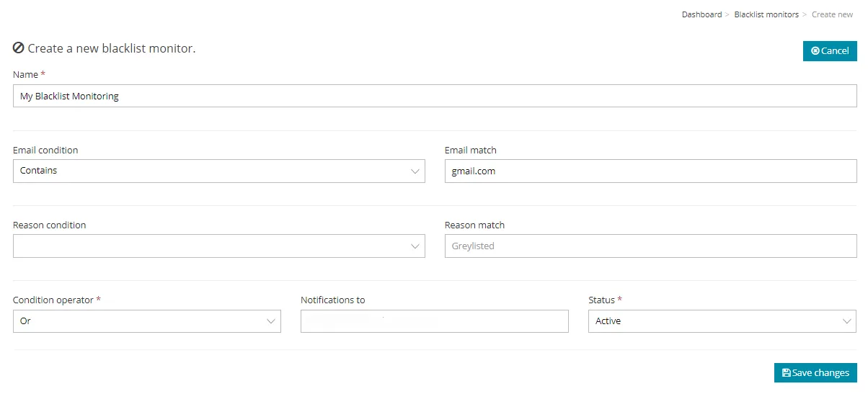Click the Reason match field with Greylisted placeholder
868x412 pixels.
click(650, 246)
